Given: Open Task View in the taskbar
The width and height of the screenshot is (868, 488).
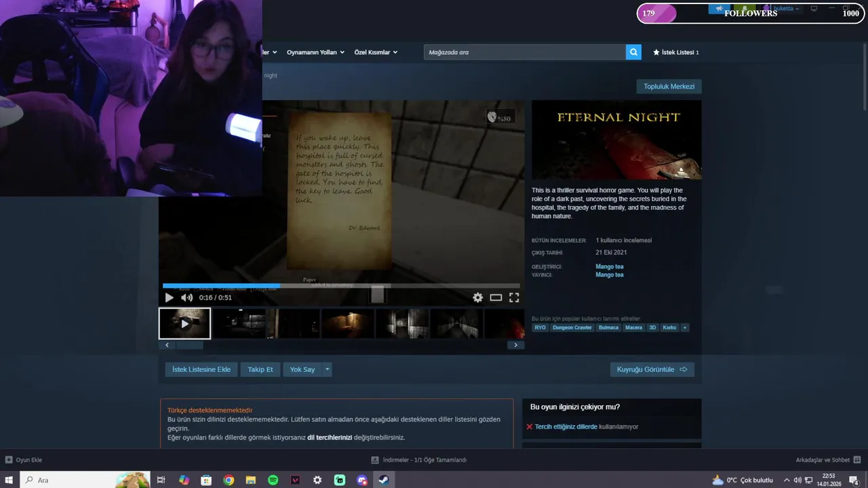Looking at the screenshot, I should pyautogui.click(x=161, y=480).
